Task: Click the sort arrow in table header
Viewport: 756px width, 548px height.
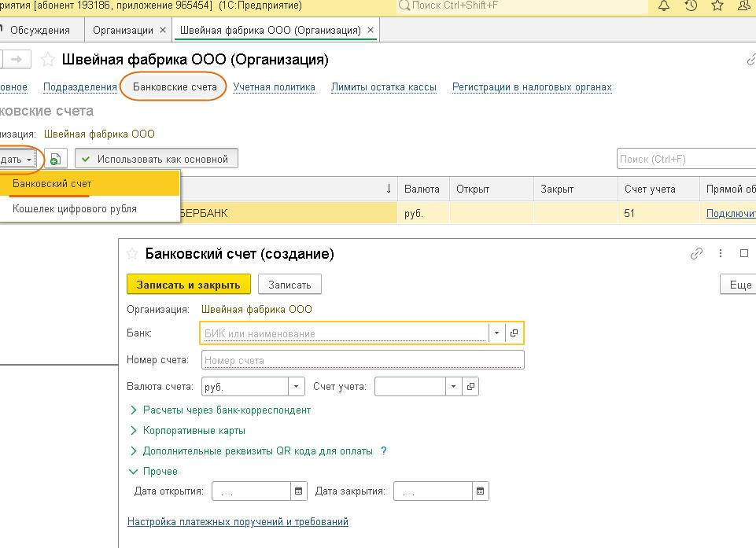Action: coord(389,189)
